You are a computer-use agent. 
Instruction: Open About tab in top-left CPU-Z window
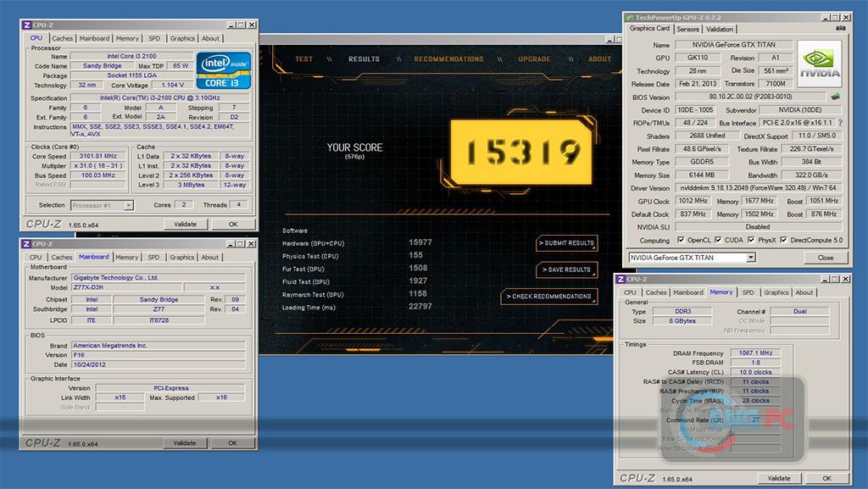pyautogui.click(x=210, y=39)
